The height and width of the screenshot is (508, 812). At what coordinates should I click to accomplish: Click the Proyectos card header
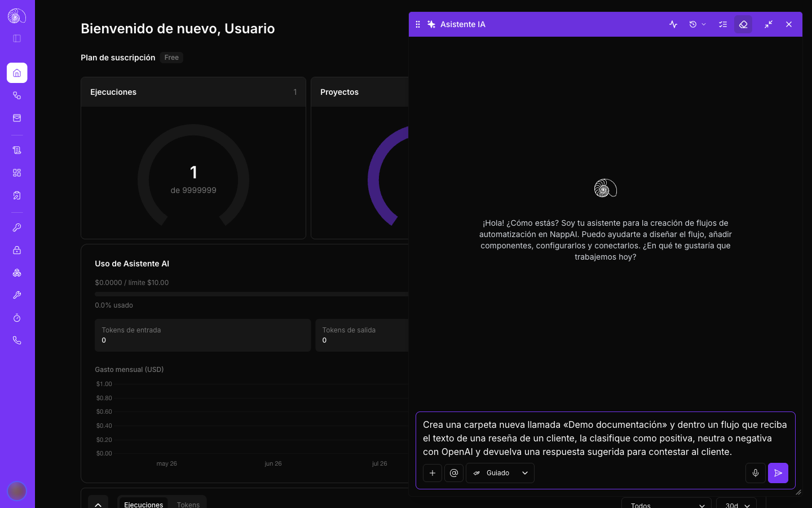tap(360, 92)
